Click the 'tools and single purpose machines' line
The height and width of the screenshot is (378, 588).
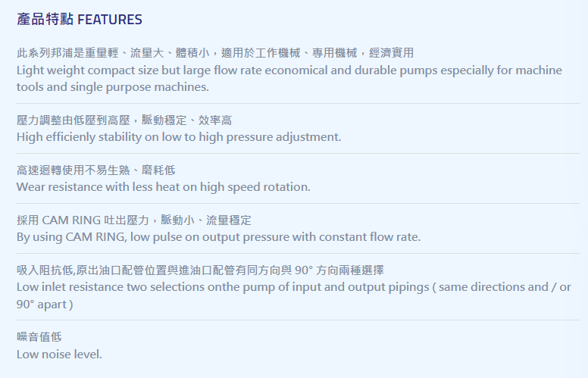click(112, 87)
